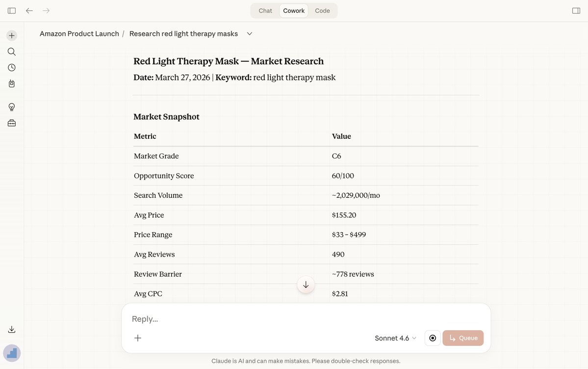Click the Review Barrier ~778 reviews
Image resolution: width=588 pixels, height=369 pixels.
[353, 274]
